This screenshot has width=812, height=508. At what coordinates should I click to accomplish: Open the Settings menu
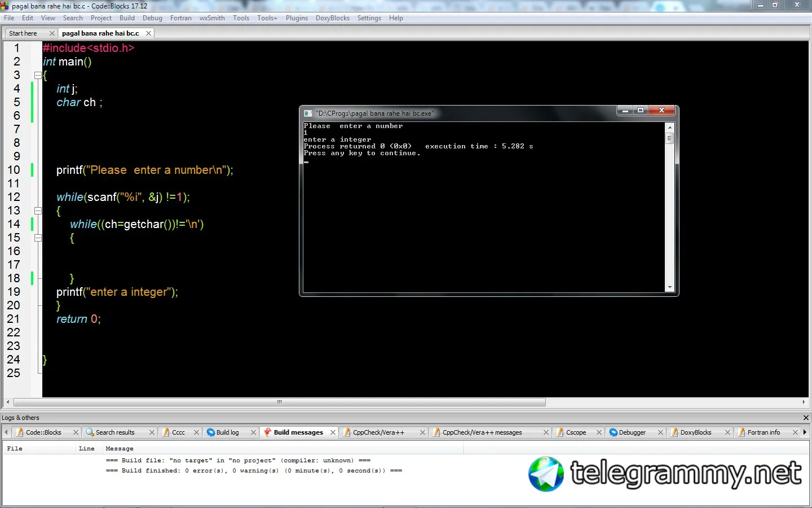[369, 18]
